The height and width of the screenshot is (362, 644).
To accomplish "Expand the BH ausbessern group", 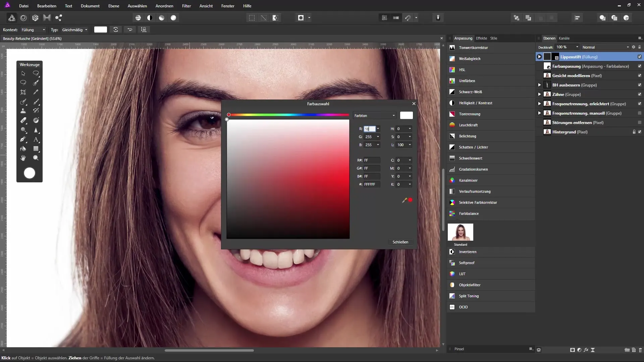I will (x=539, y=85).
